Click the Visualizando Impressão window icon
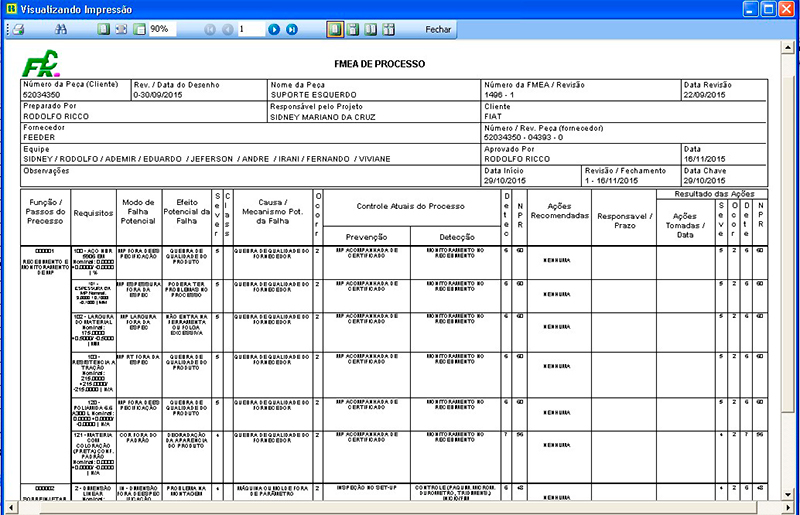Screen dimensions: 800x515 point(11,9)
